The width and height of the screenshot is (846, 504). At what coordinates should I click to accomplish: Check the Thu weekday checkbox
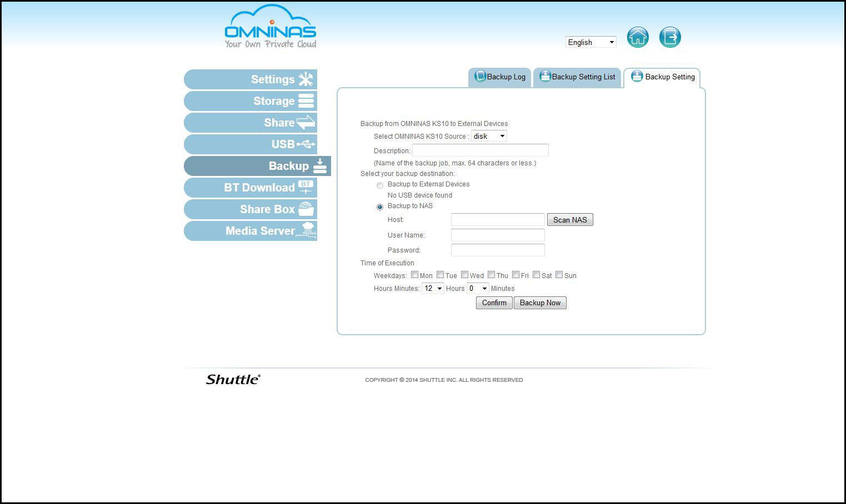point(491,275)
